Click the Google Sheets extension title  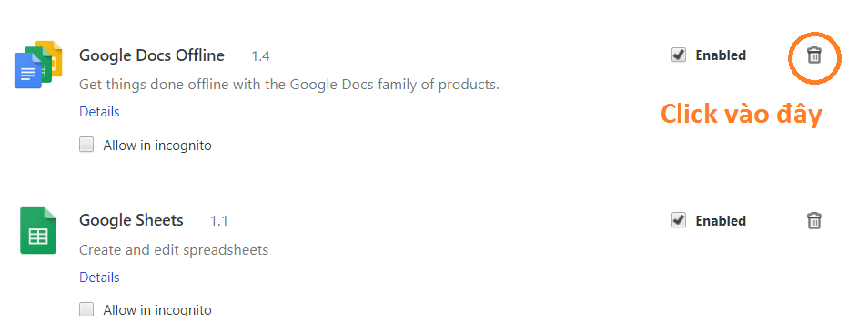point(131,220)
